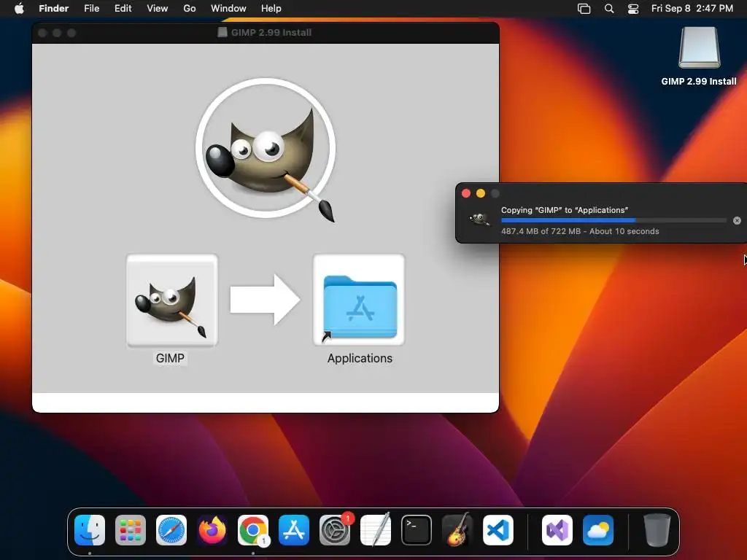Open Stage Manager from the menu bar
747x560 pixels.
tap(584, 9)
